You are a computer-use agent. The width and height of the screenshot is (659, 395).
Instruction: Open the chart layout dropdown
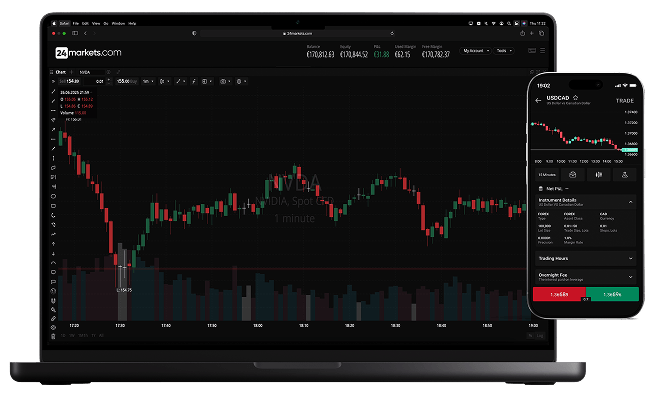[x=207, y=81]
